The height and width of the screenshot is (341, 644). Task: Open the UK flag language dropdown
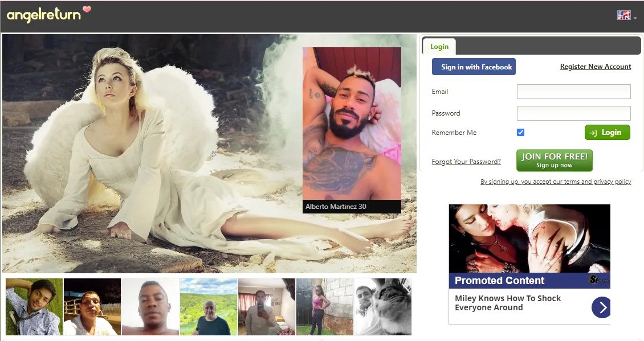(626, 16)
